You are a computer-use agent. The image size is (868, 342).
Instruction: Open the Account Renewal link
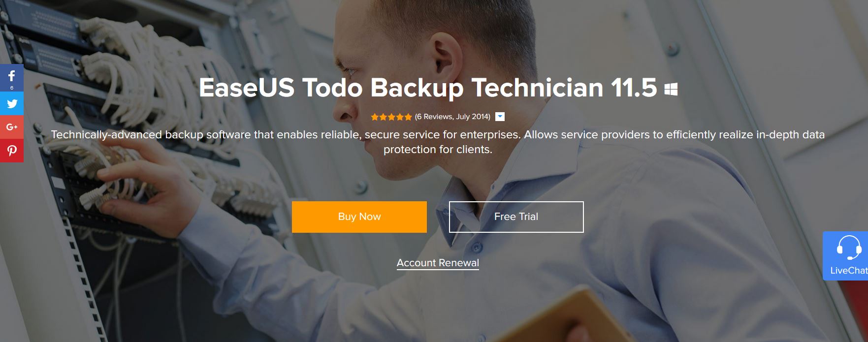[438, 263]
